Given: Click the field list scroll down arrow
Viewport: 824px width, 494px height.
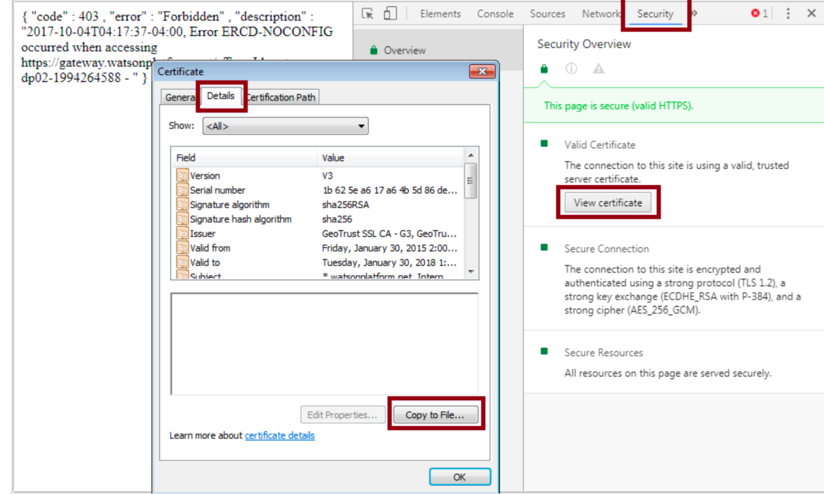Looking at the screenshot, I should click(x=471, y=272).
